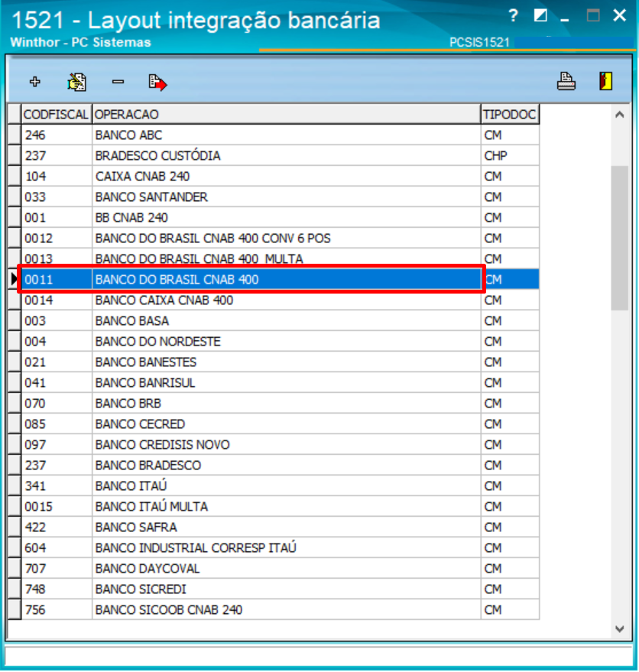Image resolution: width=639 pixels, height=672 pixels.
Task: Click the diagonal square icon in title bar
Action: point(540,16)
